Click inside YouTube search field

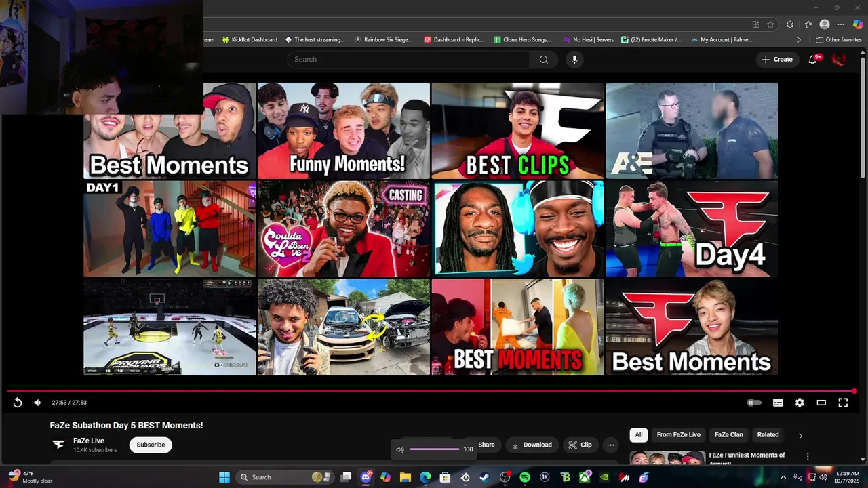point(409,60)
